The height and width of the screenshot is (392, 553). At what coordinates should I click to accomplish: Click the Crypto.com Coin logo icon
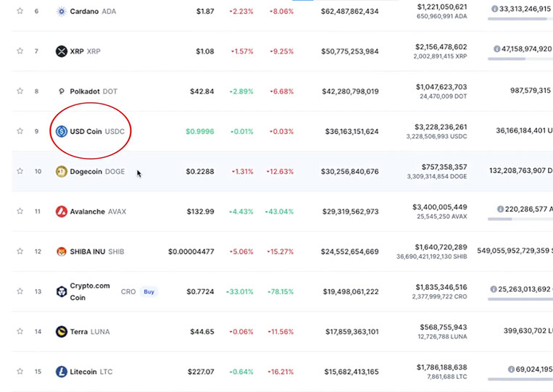62,291
